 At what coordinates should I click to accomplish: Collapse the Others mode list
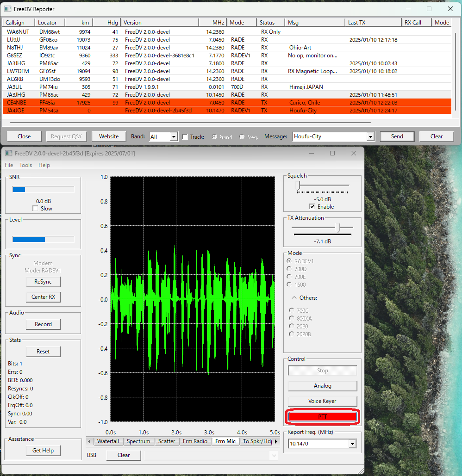(294, 298)
